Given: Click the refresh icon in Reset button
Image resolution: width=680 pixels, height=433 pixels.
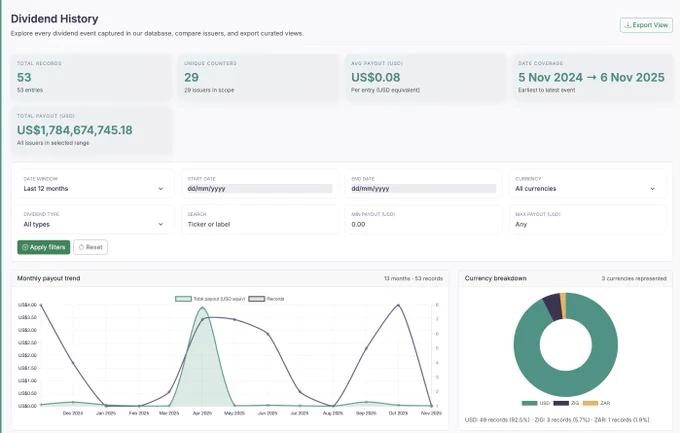Looking at the screenshot, I should [x=81, y=247].
